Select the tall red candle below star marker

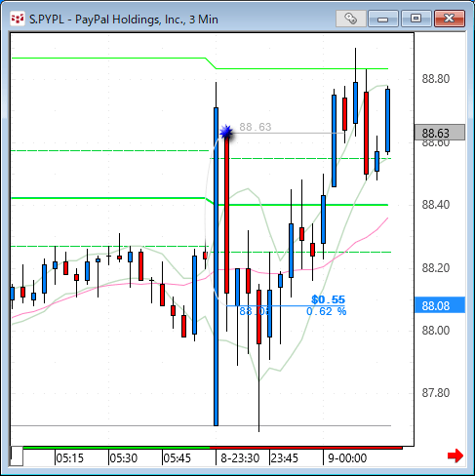tap(226, 214)
